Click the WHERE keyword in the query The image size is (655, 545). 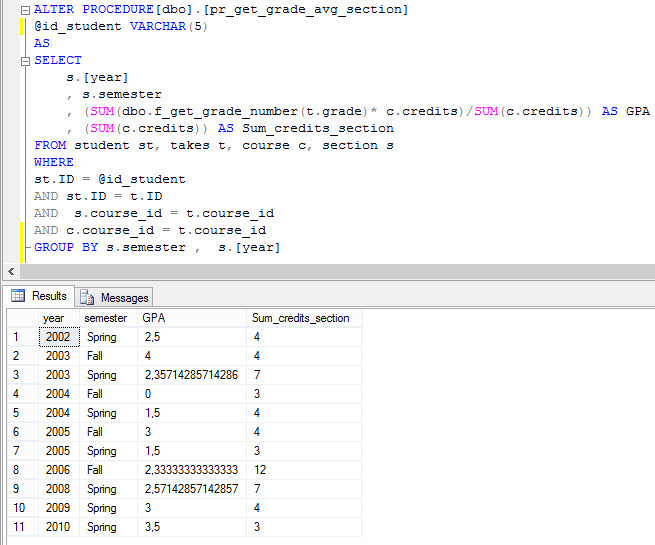54,162
